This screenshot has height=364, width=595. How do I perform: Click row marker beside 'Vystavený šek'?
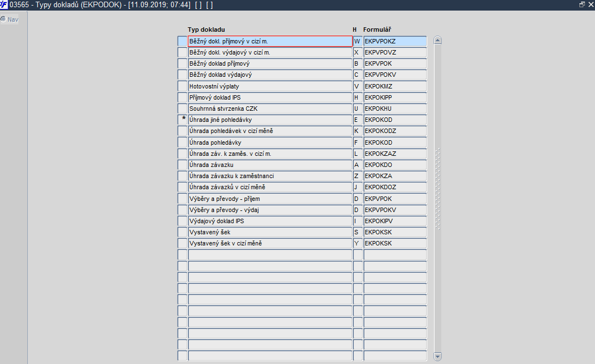click(183, 232)
